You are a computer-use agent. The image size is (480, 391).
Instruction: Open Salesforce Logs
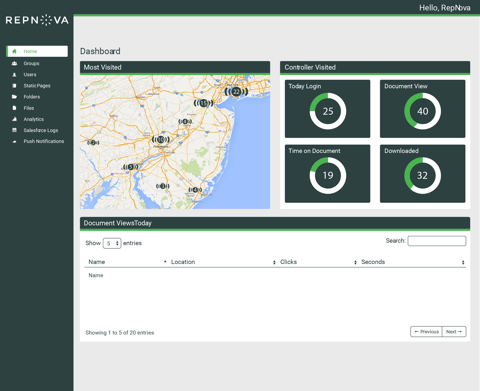tap(41, 130)
